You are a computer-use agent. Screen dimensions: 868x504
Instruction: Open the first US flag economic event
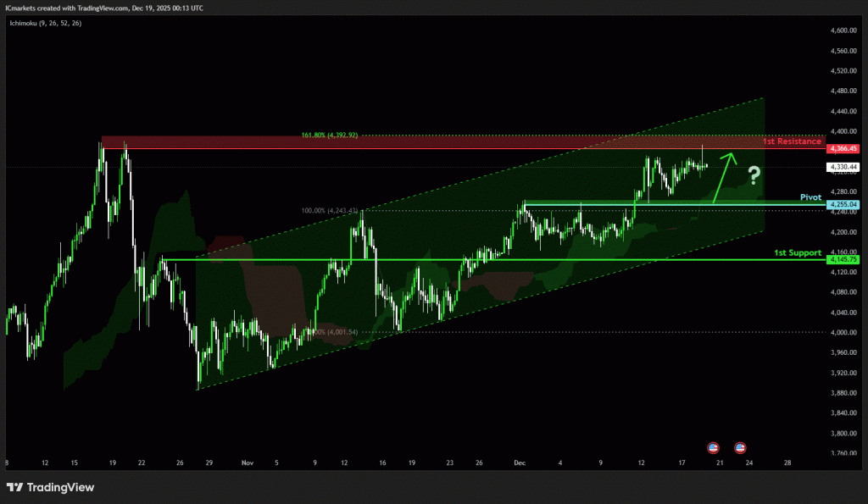coord(713,446)
